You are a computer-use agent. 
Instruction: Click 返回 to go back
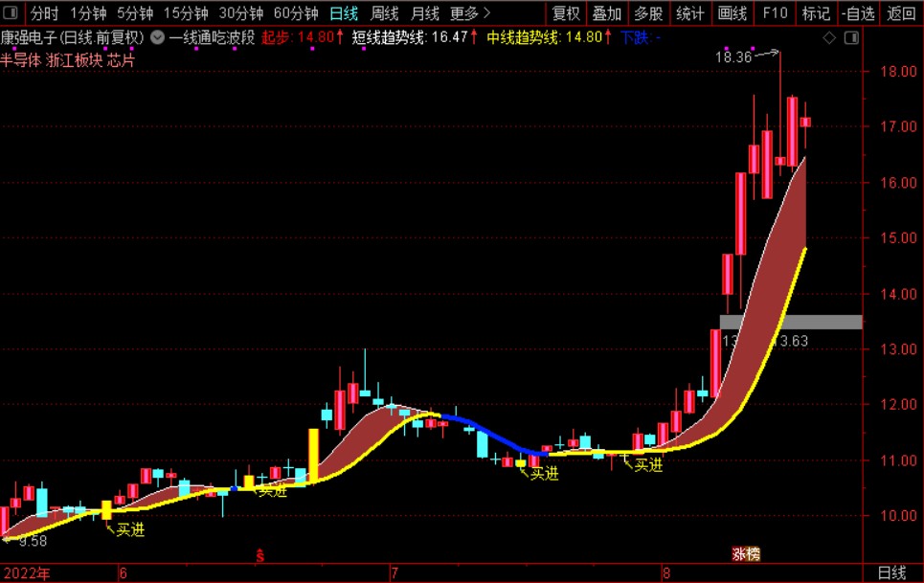pos(902,13)
